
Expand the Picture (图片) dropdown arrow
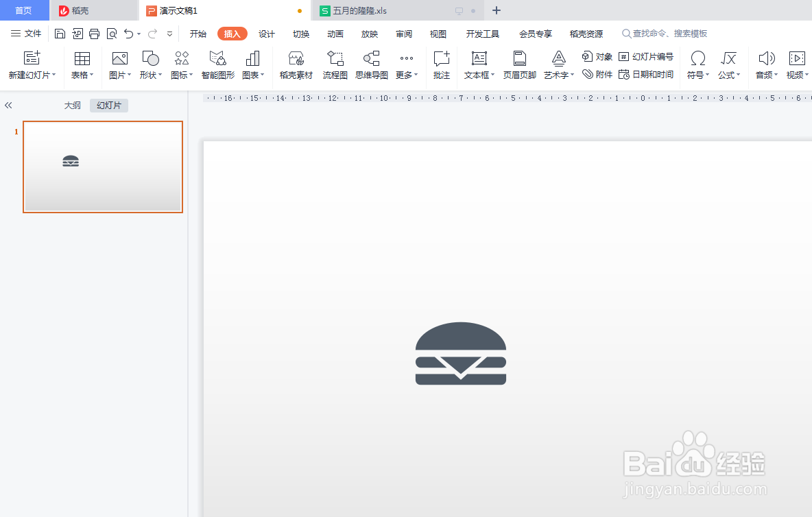pos(130,75)
